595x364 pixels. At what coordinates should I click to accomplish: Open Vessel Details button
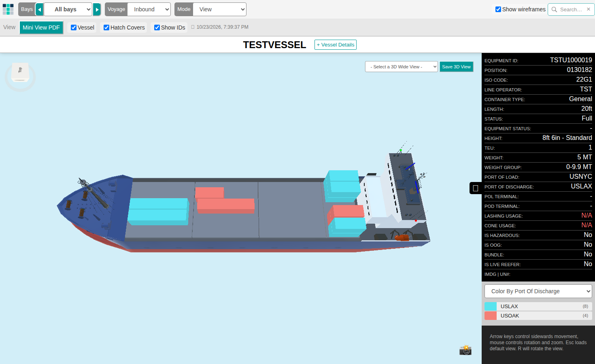coord(336,45)
